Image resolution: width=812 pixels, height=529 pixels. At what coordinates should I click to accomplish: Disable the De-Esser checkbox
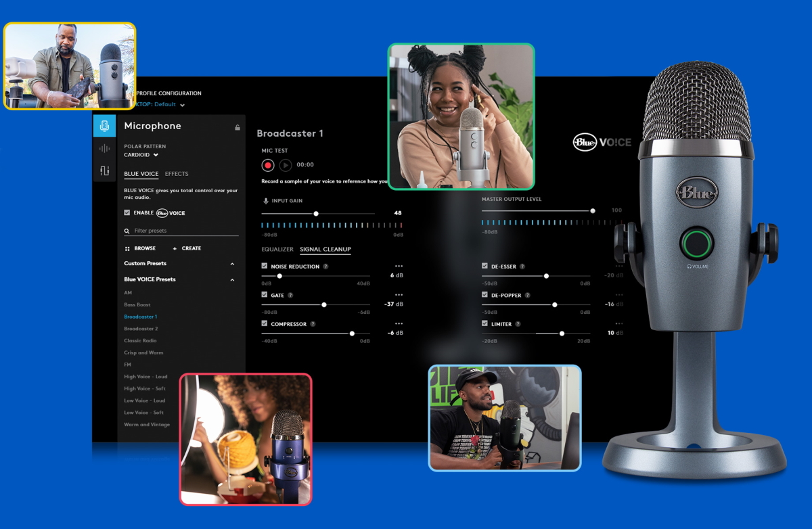[484, 267]
